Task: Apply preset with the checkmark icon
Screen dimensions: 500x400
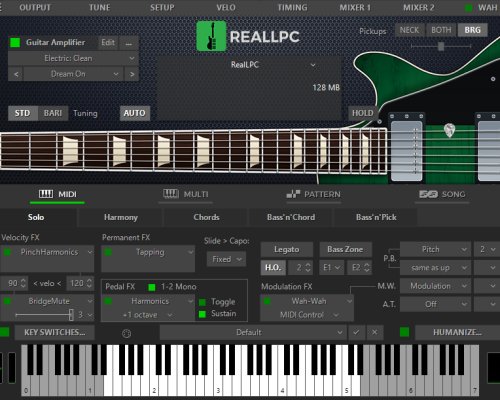Action: pos(356,332)
